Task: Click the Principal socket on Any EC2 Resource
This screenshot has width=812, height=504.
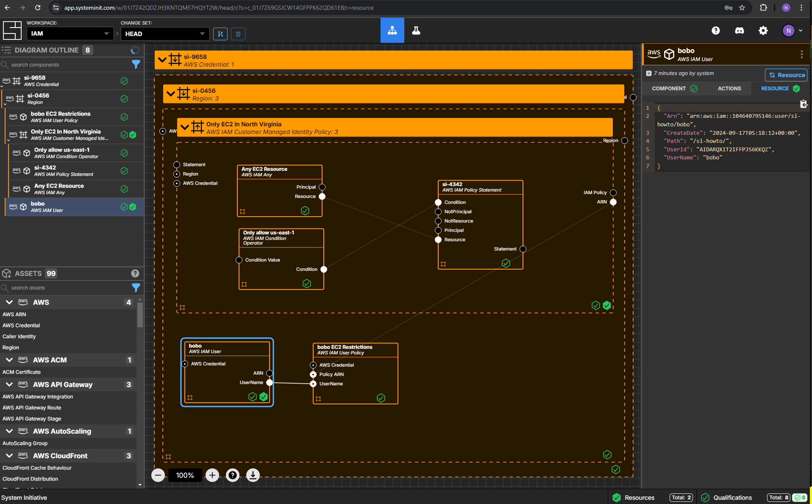Action: 322,187
